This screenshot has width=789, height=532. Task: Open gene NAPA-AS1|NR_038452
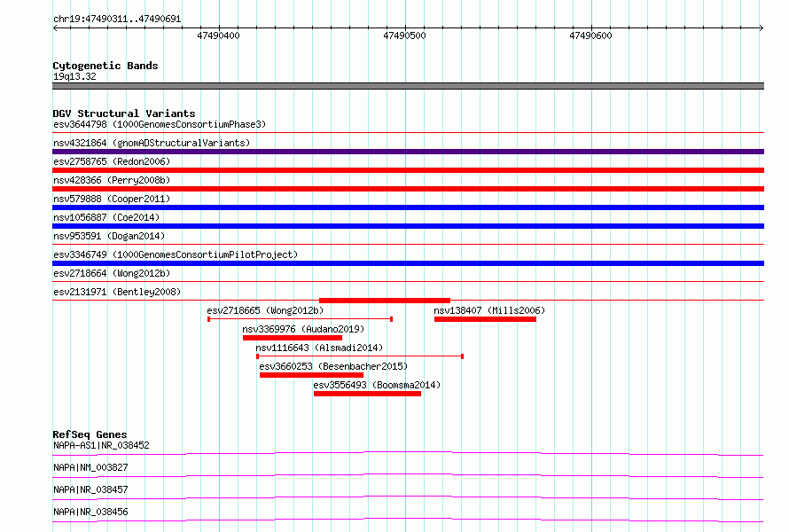101,445
